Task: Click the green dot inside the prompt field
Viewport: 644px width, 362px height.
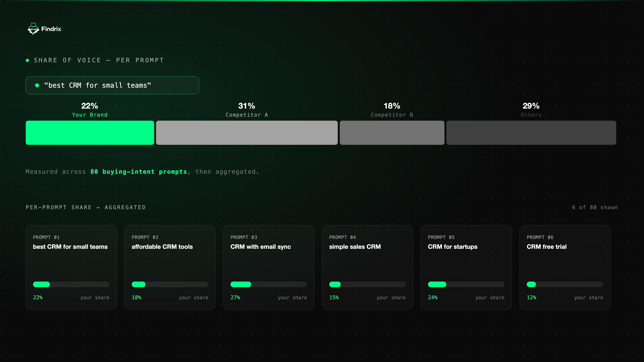Action: pyautogui.click(x=37, y=85)
